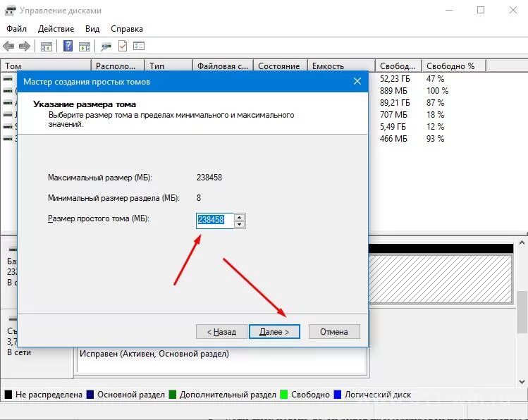Click the graphical pane scroll up arrow
This screenshot has width=528, height=420.
click(x=522, y=242)
